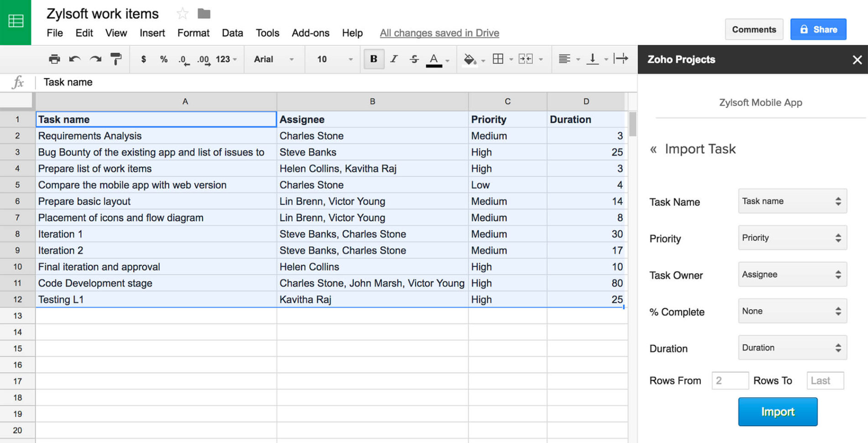Open the Priority mapping dropdown
This screenshot has height=443, width=868.
(x=792, y=237)
